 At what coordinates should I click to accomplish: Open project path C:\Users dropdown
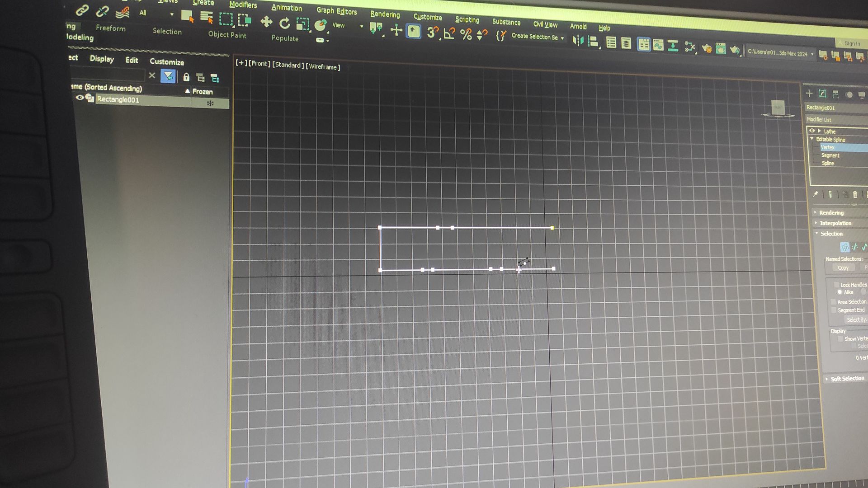[780, 53]
